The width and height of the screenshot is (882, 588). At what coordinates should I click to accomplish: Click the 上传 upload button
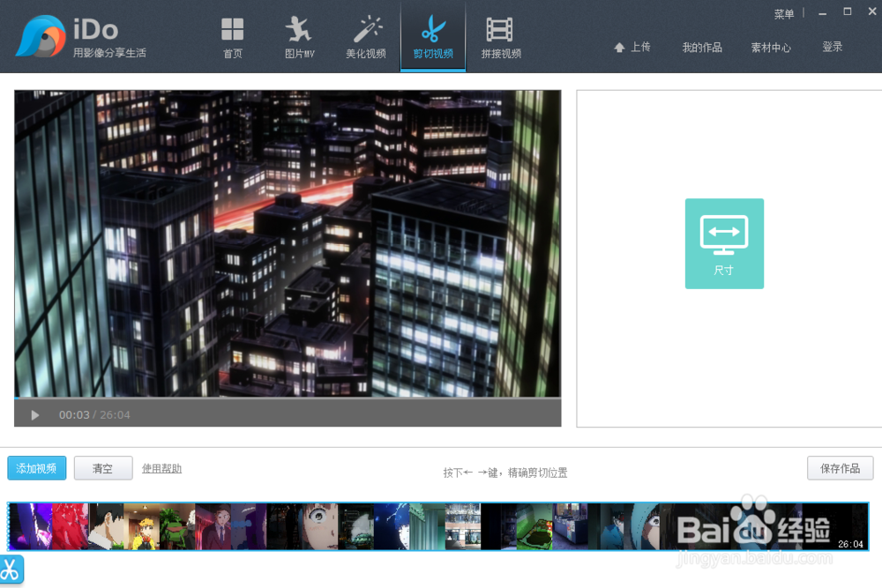[x=632, y=48]
